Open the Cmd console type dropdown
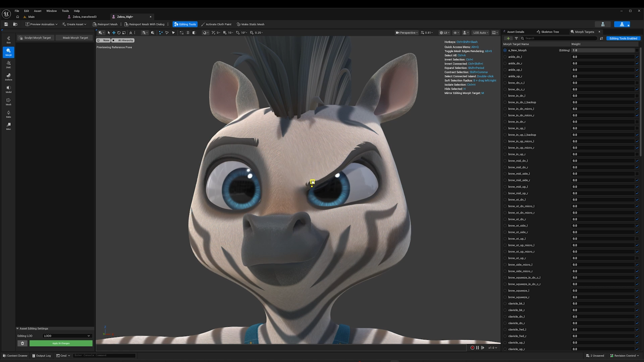The height and width of the screenshot is (362, 644). click(63, 356)
